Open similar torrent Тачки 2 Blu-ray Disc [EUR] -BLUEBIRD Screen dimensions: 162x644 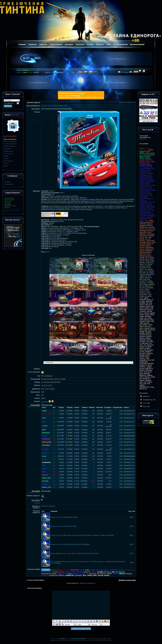70,544
